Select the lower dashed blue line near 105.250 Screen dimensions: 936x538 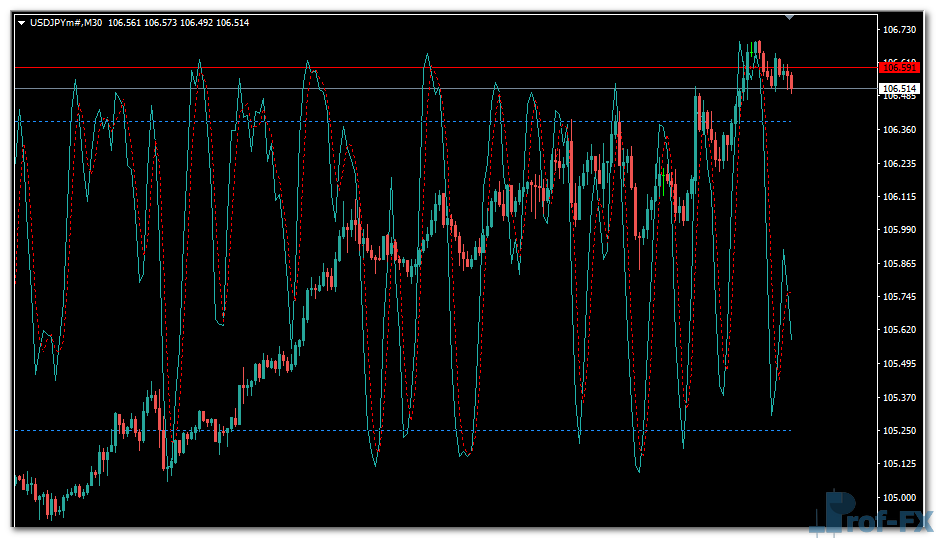pos(400,431)
